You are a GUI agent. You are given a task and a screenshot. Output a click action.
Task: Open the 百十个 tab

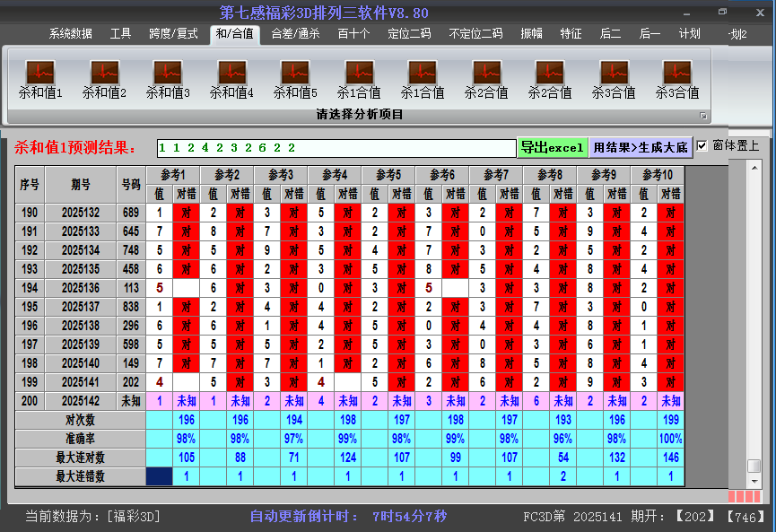[353, 34]
